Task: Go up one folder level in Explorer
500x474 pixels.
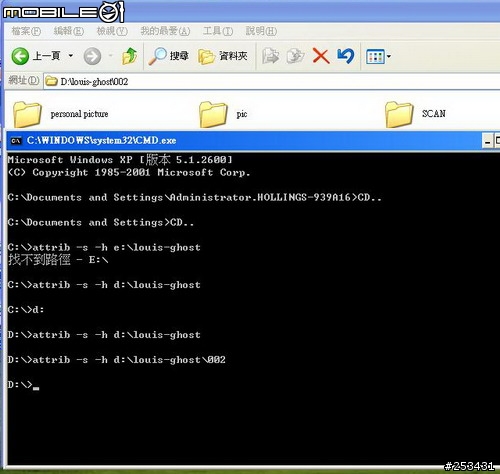Action: 129,56
